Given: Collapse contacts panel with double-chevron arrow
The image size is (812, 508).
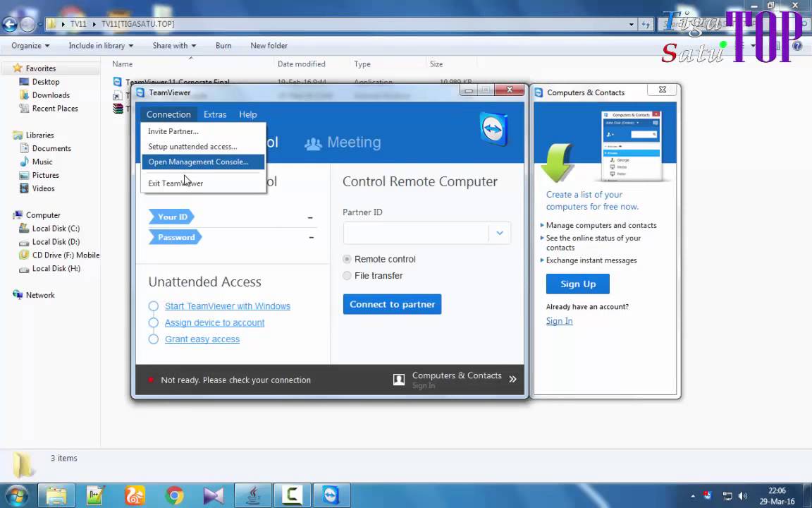Looking at the screenshot, I should pyautogui.click(x=512, y=380).
